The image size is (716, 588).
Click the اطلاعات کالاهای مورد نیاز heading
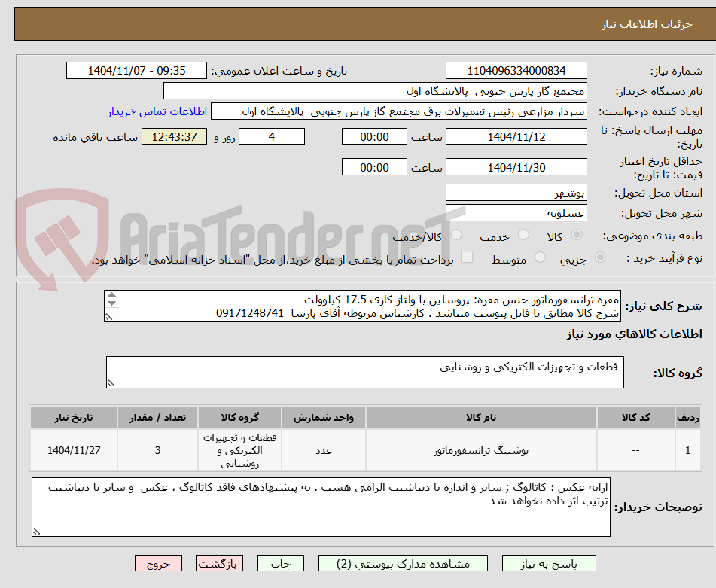click(x=634, y=334)
